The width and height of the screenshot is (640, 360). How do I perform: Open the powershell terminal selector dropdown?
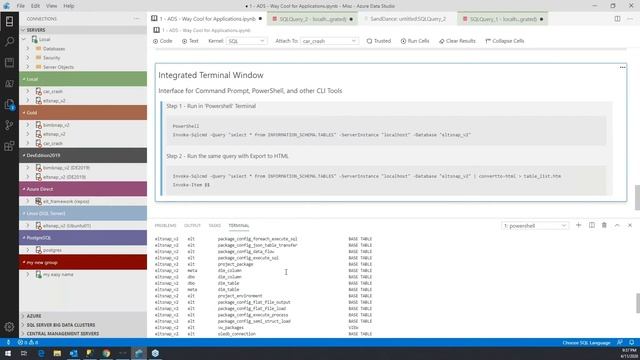(x=535, y=226)
